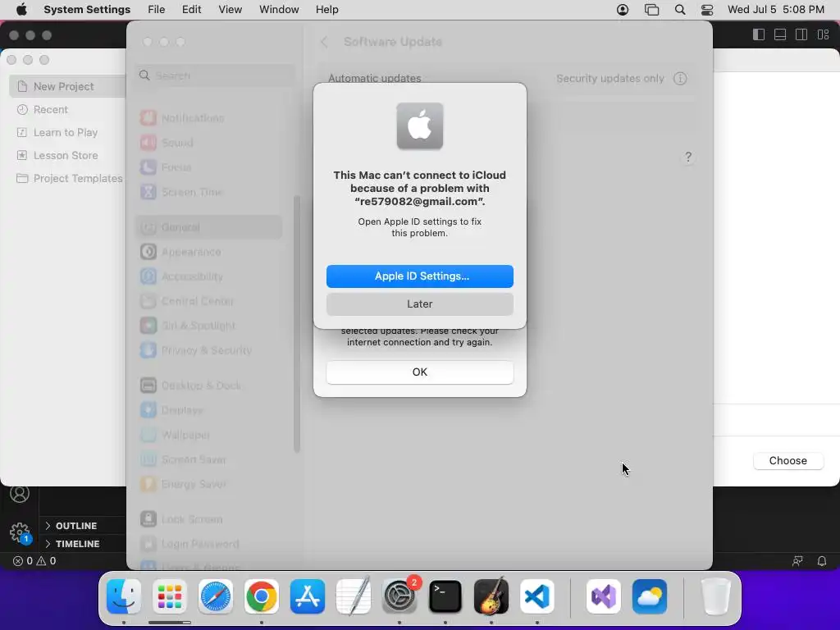Click Choose in the GarageBand window
The image size is (840, 630).
787,461
